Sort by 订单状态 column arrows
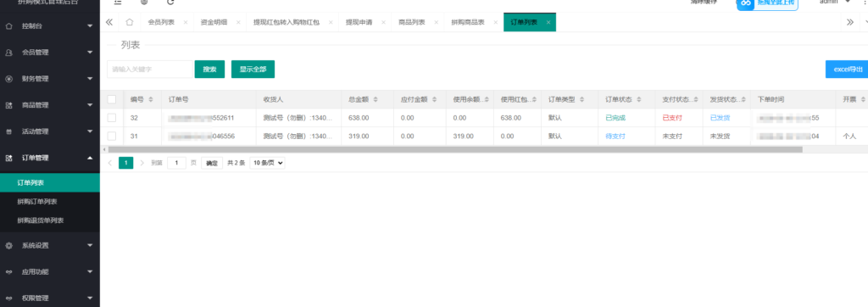This screenshot has width=868, height=307. (639, 100)
